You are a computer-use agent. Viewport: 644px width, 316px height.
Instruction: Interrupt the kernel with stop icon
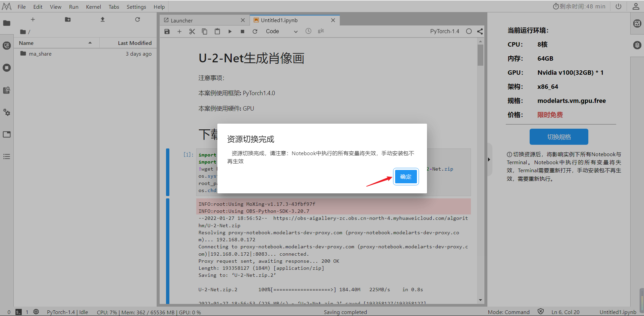(243, 31)
